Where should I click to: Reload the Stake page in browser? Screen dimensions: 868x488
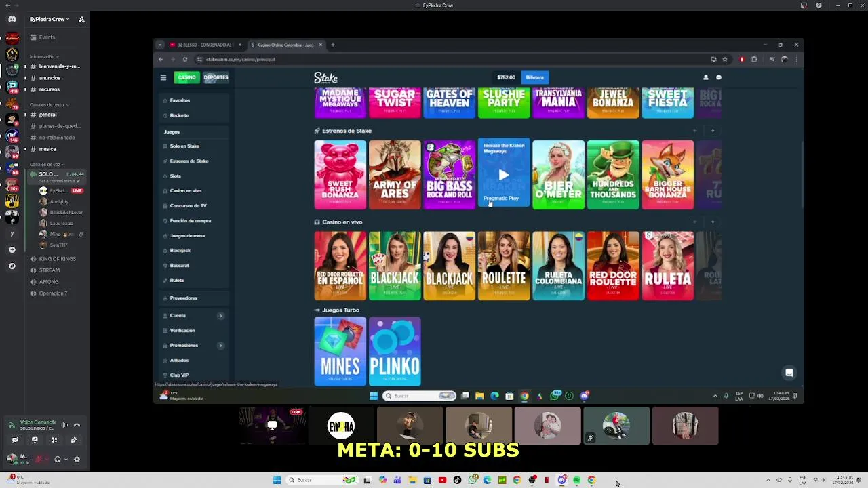click(184, 59)
